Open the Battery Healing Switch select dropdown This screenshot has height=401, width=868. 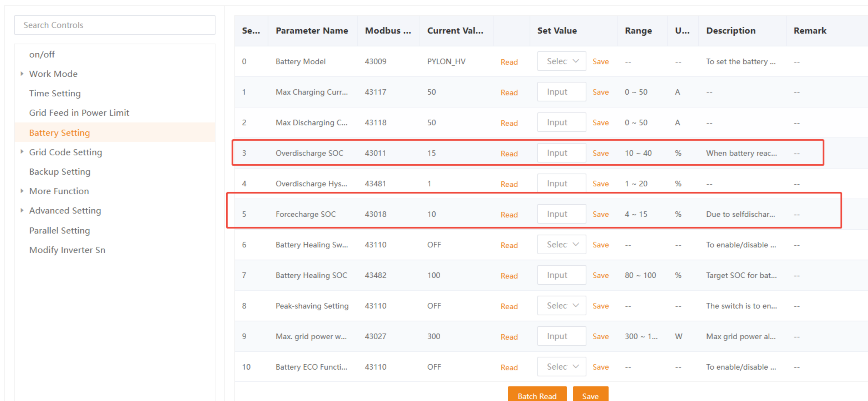click(561, 245)
